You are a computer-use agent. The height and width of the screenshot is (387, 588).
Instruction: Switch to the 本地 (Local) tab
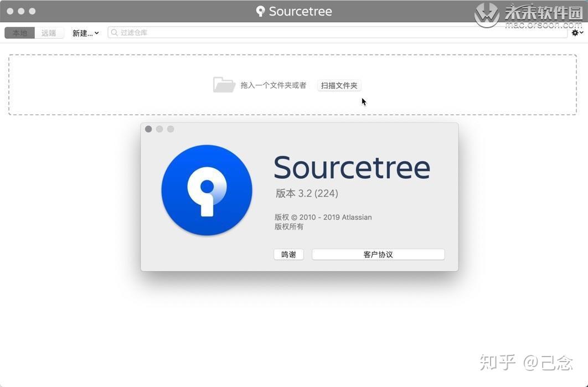tap(19, 33)
